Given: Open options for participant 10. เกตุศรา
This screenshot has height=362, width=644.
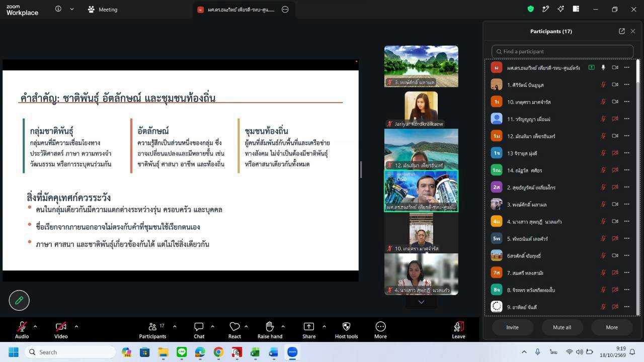Looking at the screenshot, I should (627, 102).
